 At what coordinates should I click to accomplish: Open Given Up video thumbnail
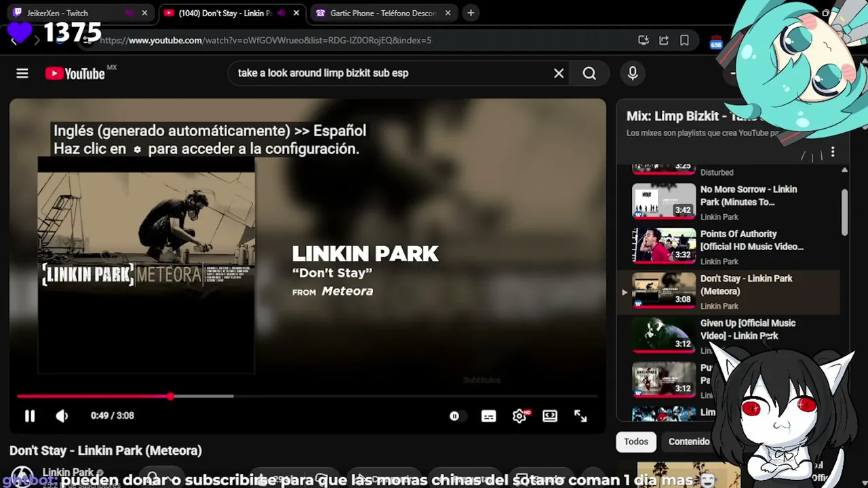tap(664, 335)
